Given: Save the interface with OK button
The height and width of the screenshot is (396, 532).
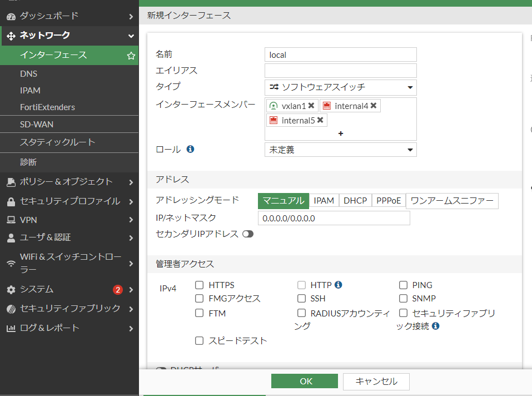Looking at the screenshot, I should tap(304, 381).
